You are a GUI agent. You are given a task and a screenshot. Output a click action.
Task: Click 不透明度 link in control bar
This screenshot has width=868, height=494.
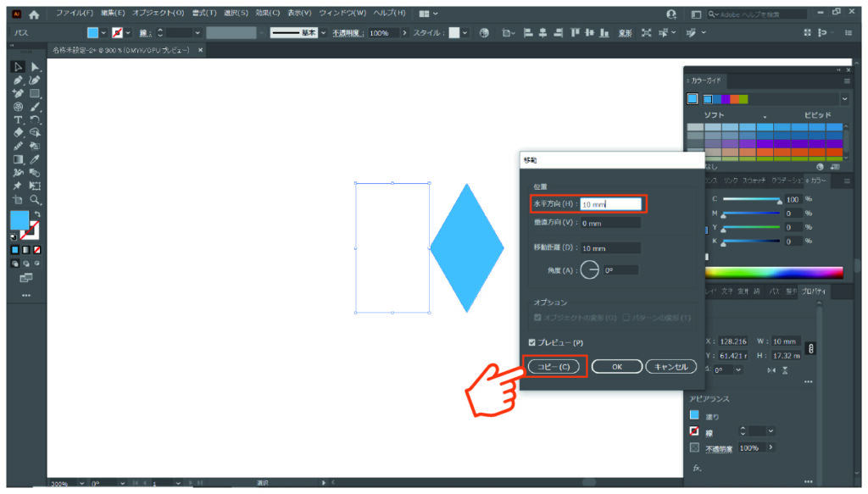(x=347, y=33)
